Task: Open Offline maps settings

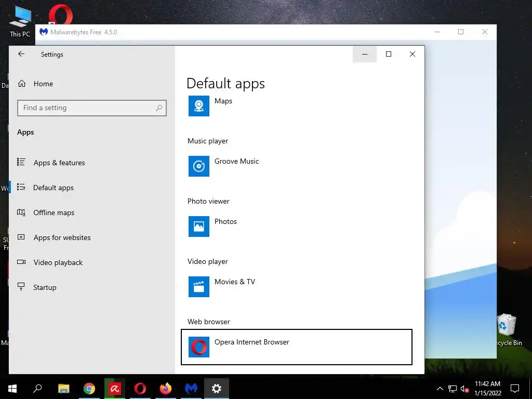Action: click(x=54, y=212)
